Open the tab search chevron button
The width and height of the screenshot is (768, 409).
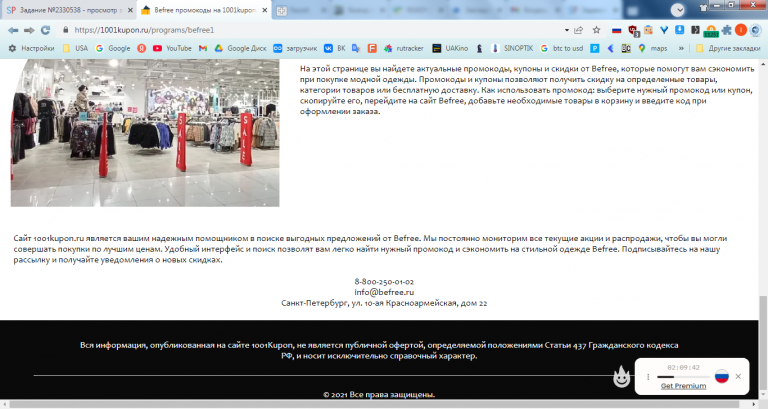pyautogui.click(x=678, y=9)
